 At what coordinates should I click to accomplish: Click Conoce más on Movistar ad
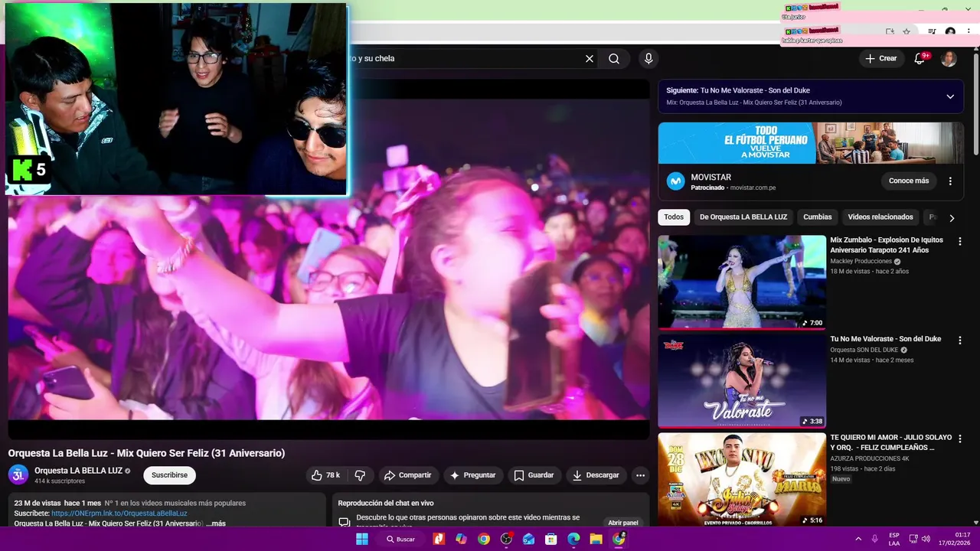[x=909, y=181]
